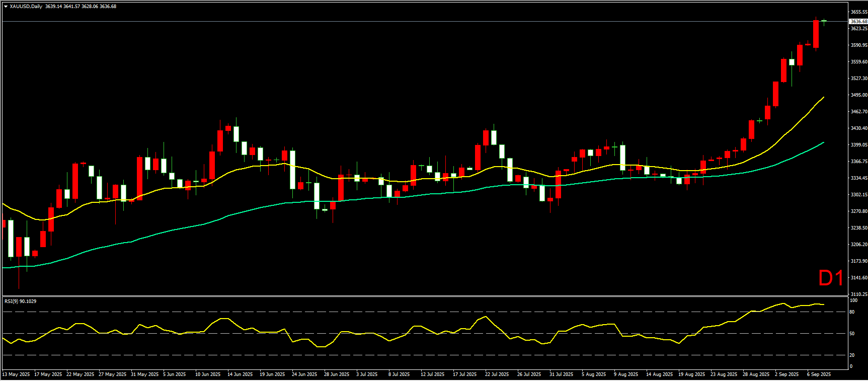Click the 13 May 2025 date label
Screen dimensions: 868x381
point(16,374)
